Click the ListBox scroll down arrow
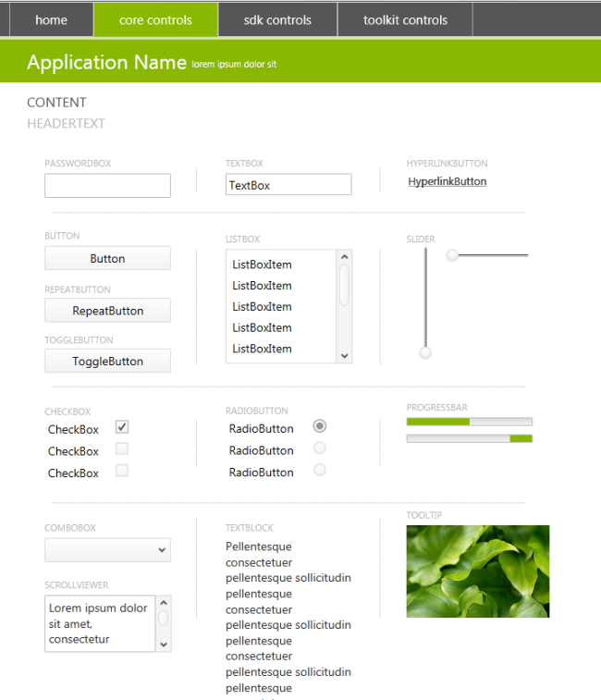601x700 pixels. pyautogui.click(x=344, y=356)
